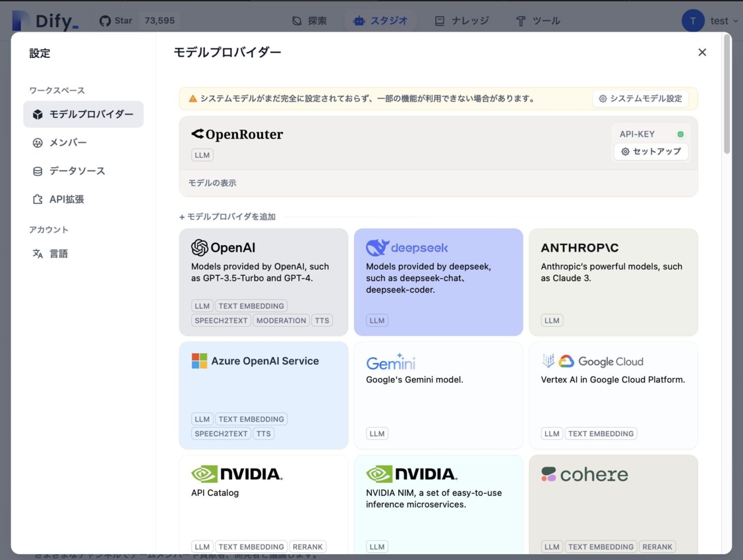The image size is (743, 560).
Task: Select the モデルプロバイダー cube icon in sidebar
Action: [37, 114]
